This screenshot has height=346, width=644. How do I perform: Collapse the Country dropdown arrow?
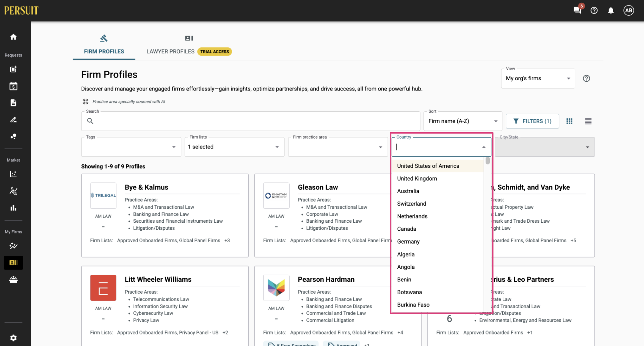tap(484, 147)
